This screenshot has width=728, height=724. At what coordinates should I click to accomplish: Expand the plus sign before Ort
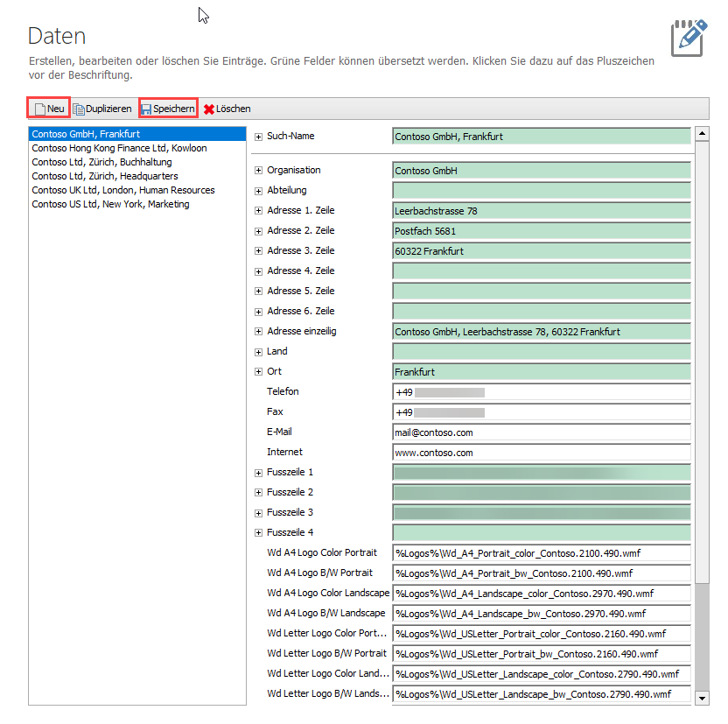coord(259,371)
